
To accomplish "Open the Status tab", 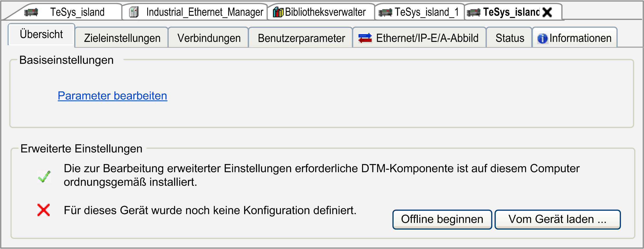I will (510, 38).
